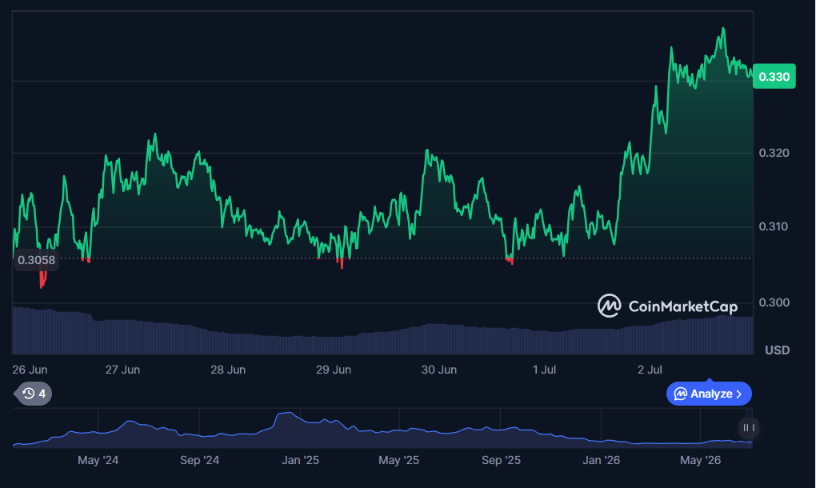
Task: Click the 26 Jun date label
Action: (x=30, y=370)
